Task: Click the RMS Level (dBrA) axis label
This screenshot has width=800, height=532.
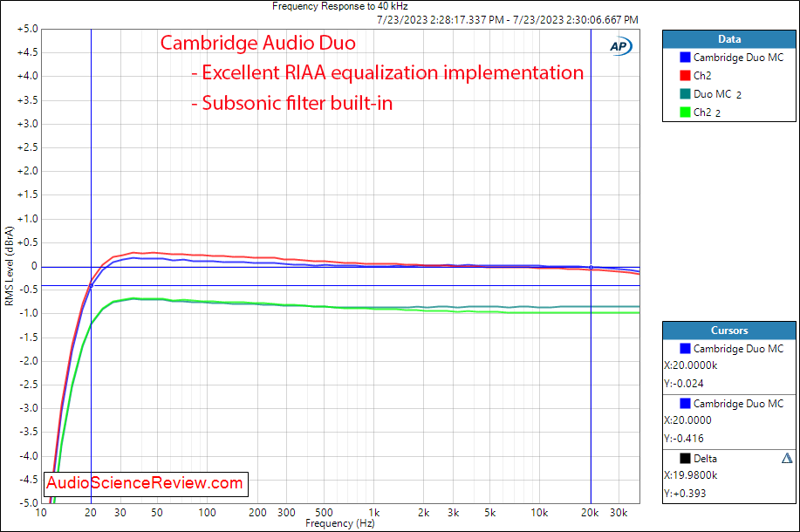Action: coord(10,266)
